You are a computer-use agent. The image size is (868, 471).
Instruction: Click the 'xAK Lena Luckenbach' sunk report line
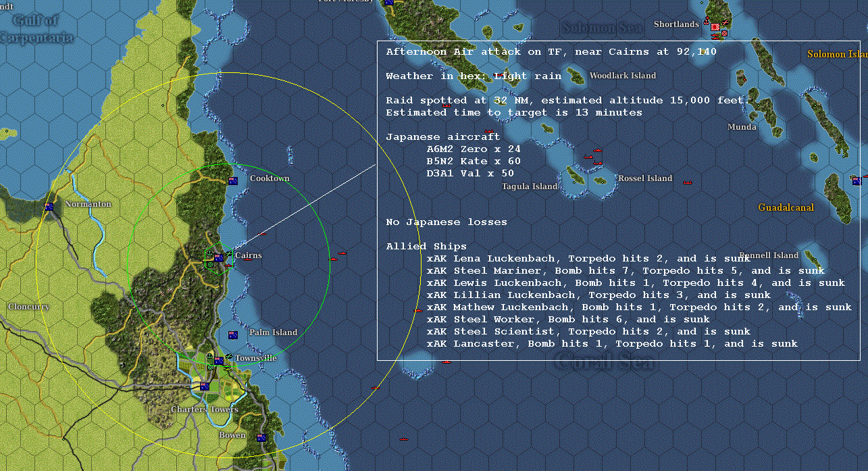(x=588, y=259)
